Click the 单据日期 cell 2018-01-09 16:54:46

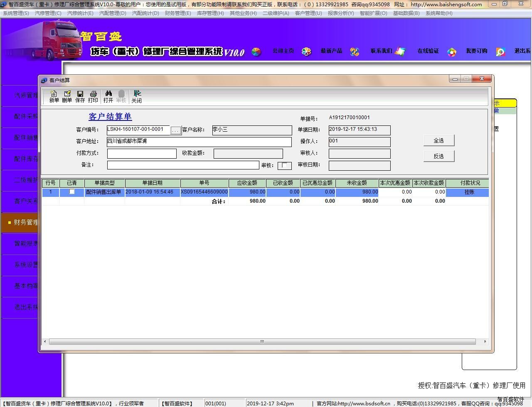coord(153,192)
